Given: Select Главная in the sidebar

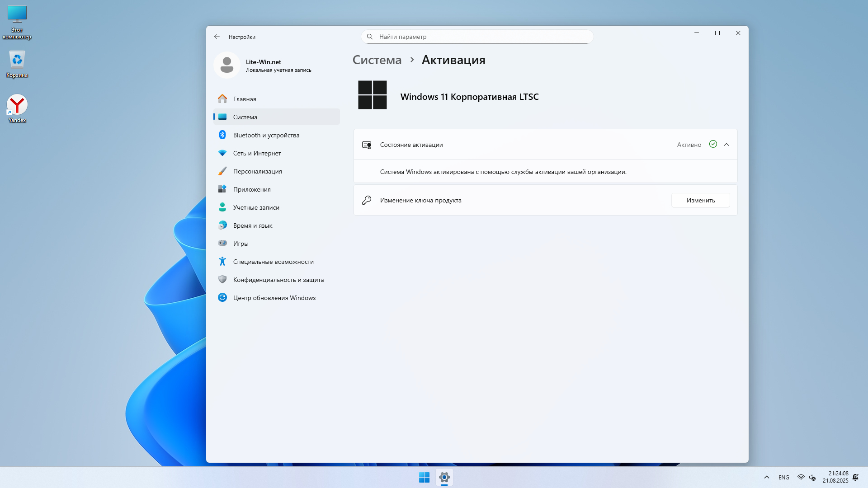Looking at the screenshot, I should (x=245, y=99).
